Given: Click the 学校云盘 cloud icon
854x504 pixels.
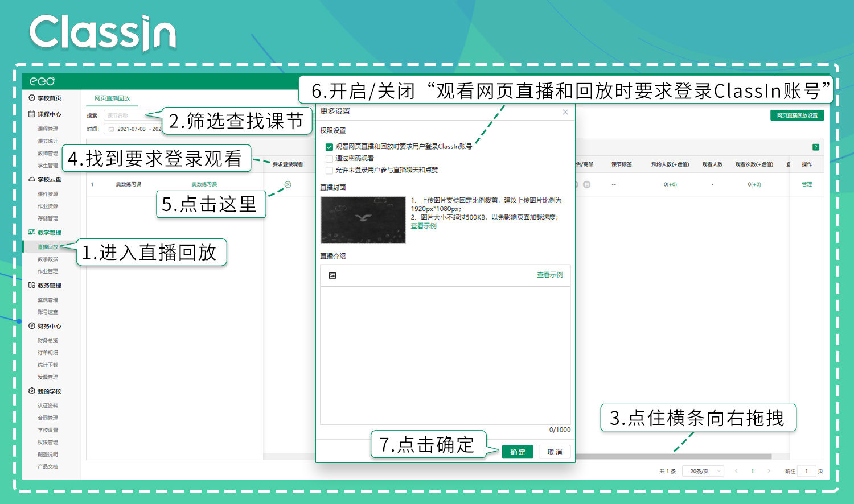Looking at the screenshot, I should tap(32, 179).
